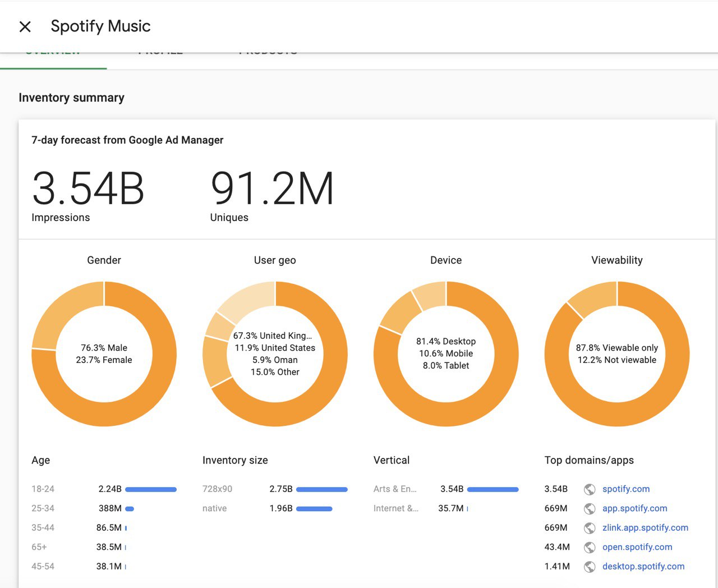718x588 pixels.
Task: Click the 91.2M Uniques figure
Action: [x=272, y=189]
